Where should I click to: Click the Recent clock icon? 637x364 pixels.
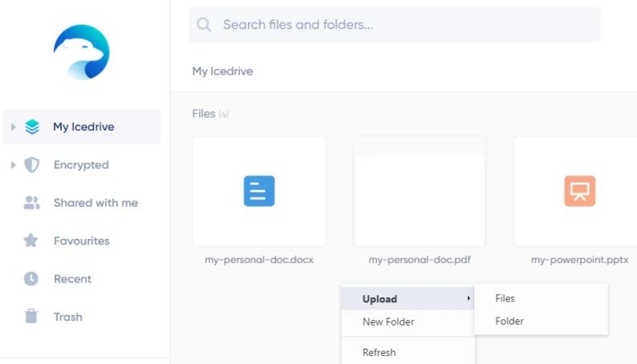click(x=30, y=279)
